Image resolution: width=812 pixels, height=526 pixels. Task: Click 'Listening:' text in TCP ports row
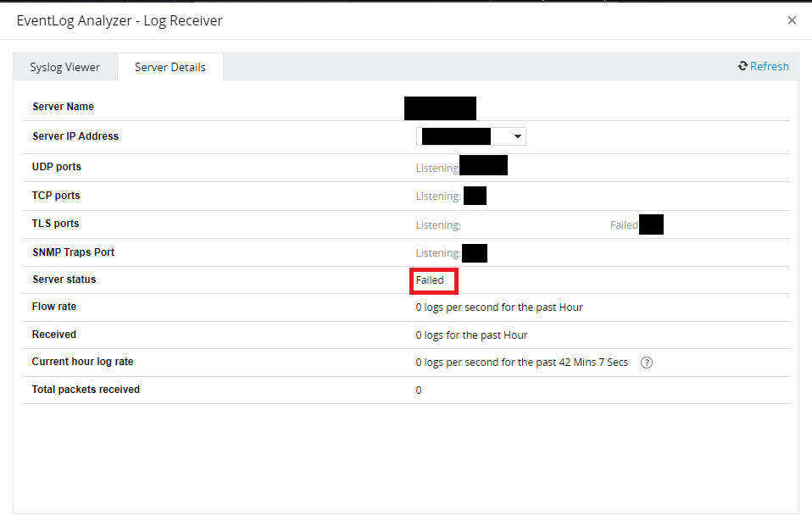(438, 197)
